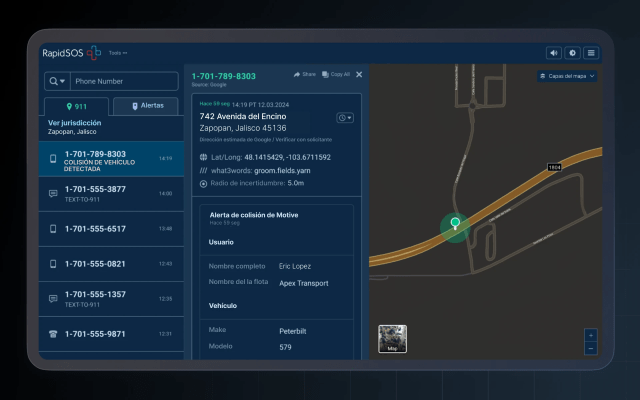The image size is (640, 400).
Task: Open the Capas del mapa dropdown
Action: [x=566, y=76]
